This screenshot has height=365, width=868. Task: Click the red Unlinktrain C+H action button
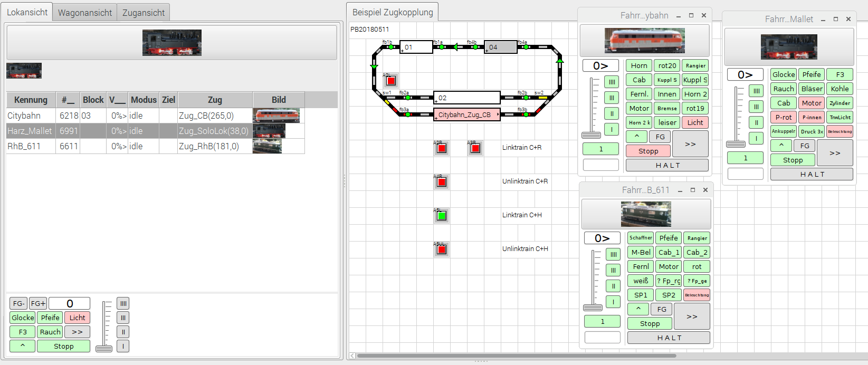442,249
